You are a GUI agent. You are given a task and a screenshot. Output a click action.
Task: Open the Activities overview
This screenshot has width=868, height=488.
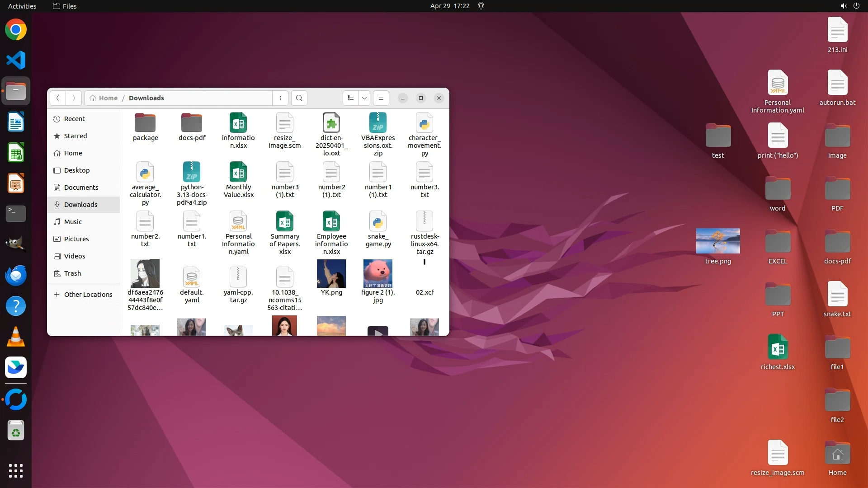click(x=22, y=6)
